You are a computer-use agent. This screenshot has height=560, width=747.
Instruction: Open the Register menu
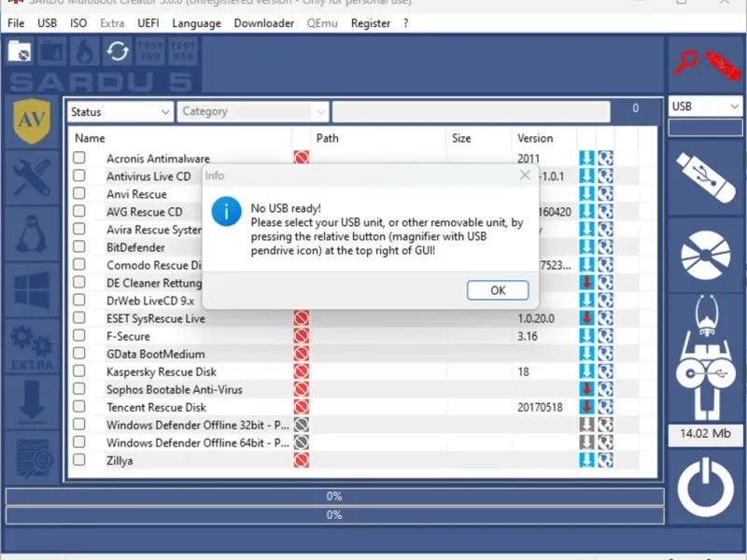(370, 23)
